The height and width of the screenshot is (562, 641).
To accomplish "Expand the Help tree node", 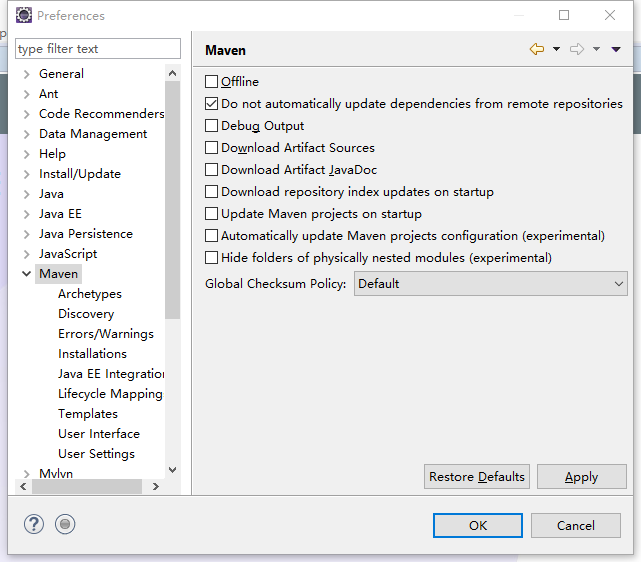I will 27,154.
